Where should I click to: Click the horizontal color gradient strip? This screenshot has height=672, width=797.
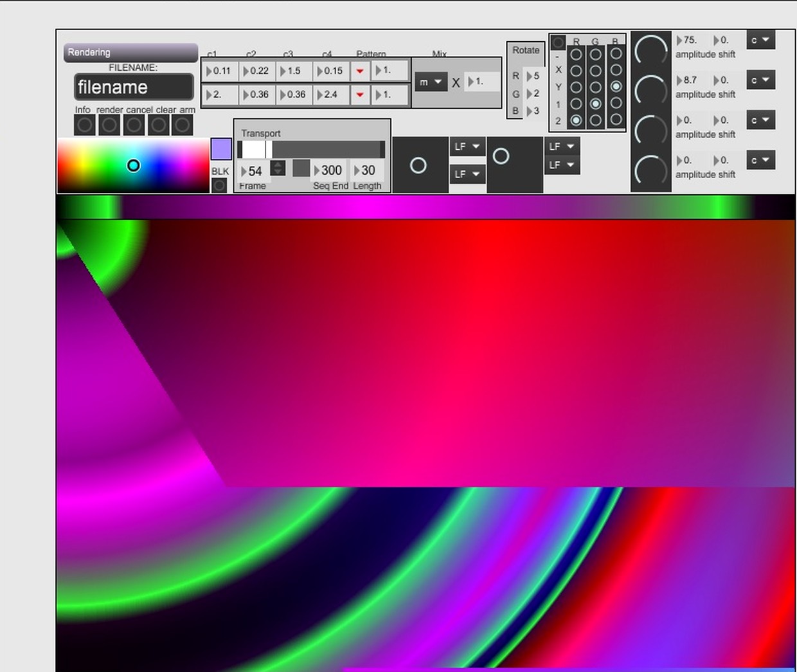pyautogui.click(x=425, y=207)
